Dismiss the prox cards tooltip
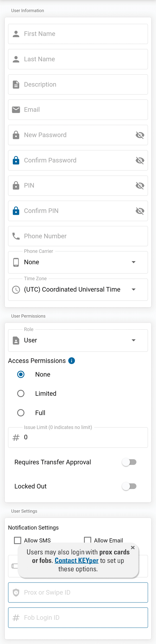Image resolution: width=156 pixels, height=644 pixels. (x=133, y=547)
